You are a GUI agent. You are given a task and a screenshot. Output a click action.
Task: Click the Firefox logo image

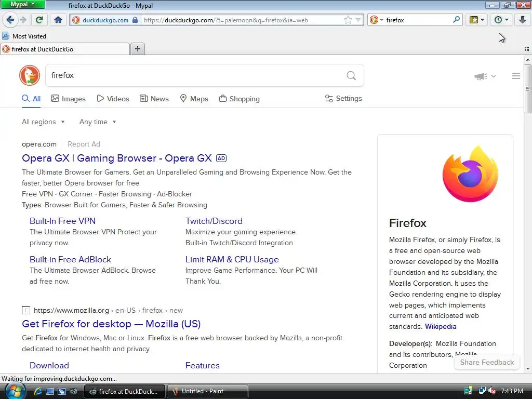point(470,174)
